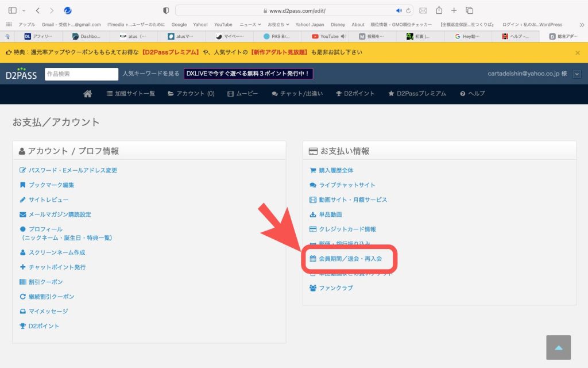
Task: Click the mail icon in Safari toolbar
Action: (x=423, y=10)
